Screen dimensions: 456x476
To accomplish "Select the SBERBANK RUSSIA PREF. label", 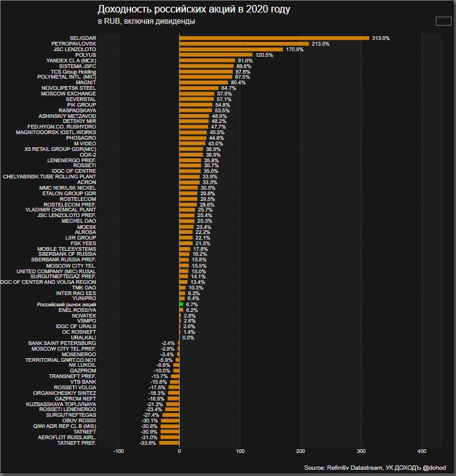I will tap(64, 260).
